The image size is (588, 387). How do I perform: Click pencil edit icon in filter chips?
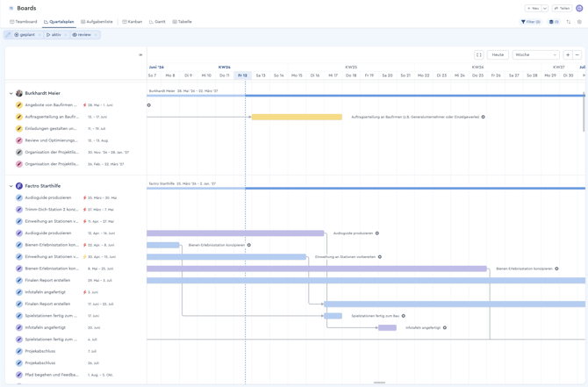(8, 34)
